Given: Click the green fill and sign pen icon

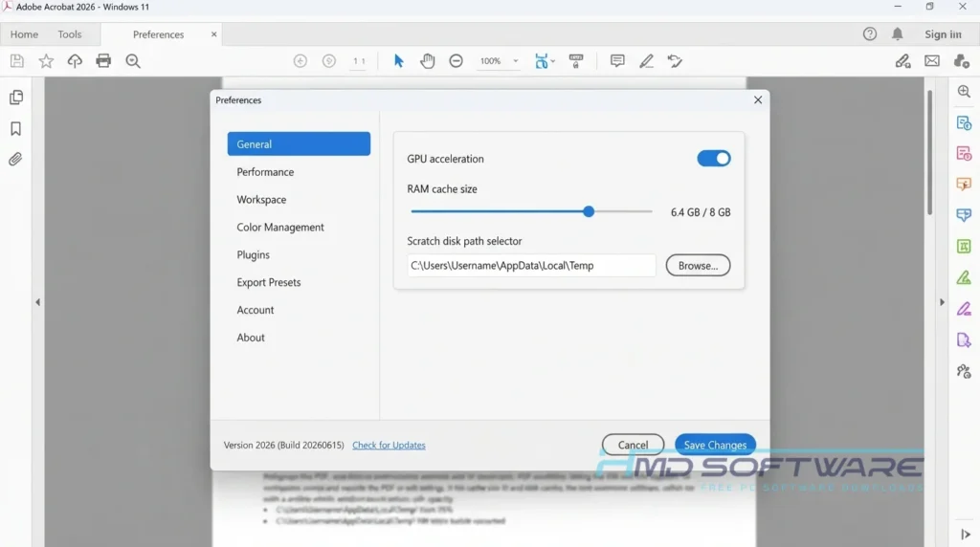Looking at the screenshot, I should pyautogui.click(x=964, y=278).
